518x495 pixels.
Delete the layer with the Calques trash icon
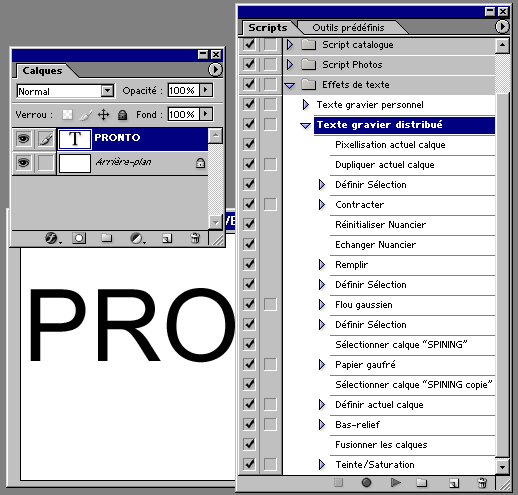tap(195, 238)
